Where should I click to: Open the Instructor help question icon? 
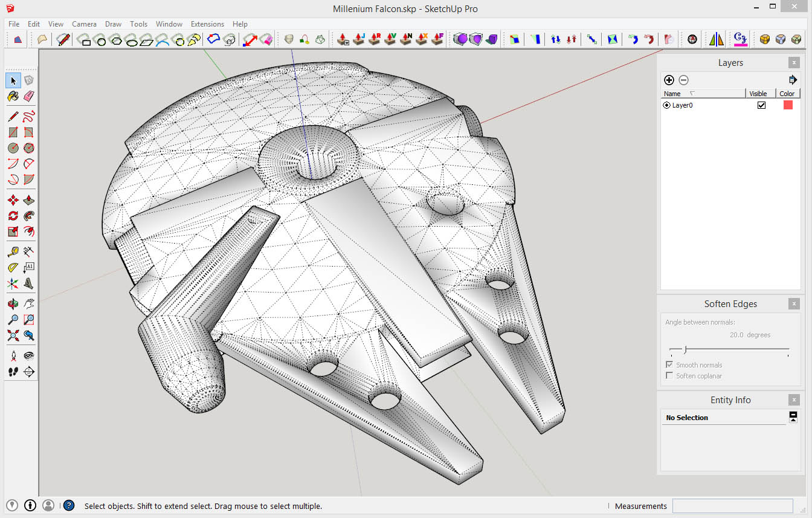pyautogui.click(x=69, y=505)
